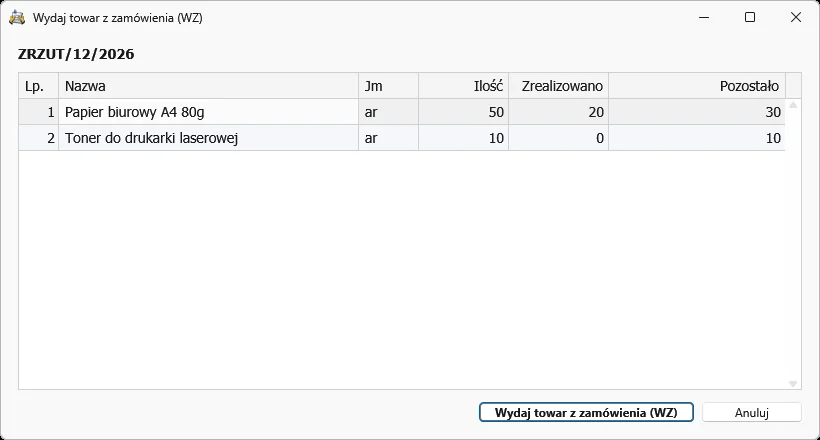Click the Zrealizowano value 20 cell
The image size is (820, 440).
(x=559, y=112)
